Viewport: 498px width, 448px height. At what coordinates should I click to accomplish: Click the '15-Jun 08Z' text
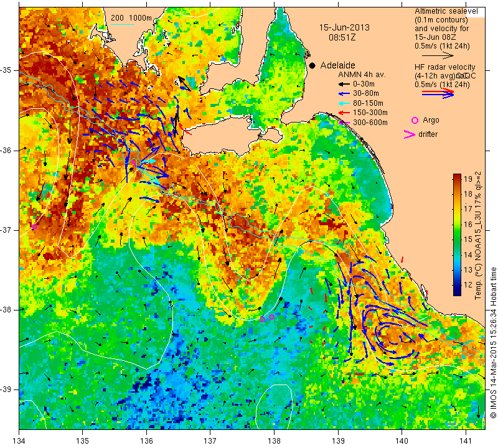[435, 37]
